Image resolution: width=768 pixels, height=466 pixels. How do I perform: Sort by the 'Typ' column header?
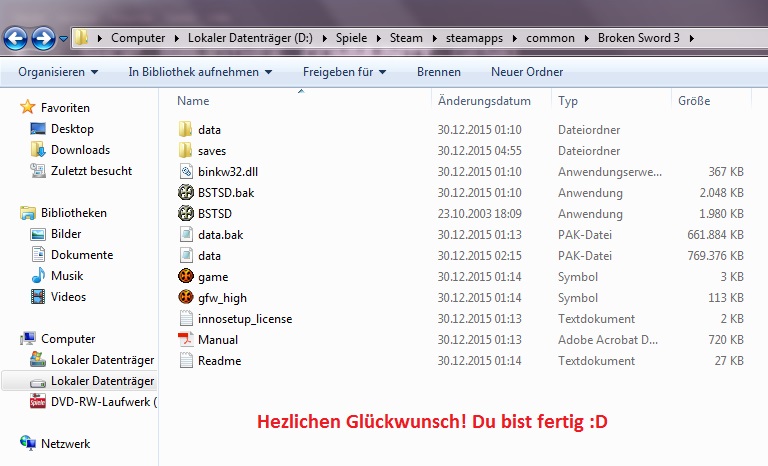568,101
